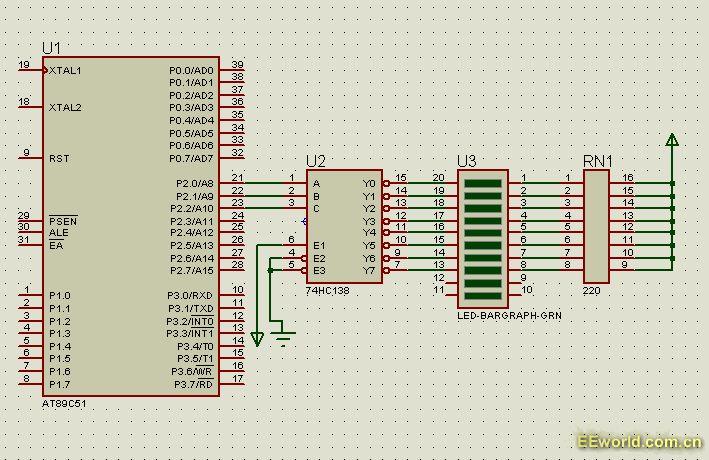The width and height of the screenshot is (709, 460).
Task: Click the P3.2/INT0 pin label
Action: point(190,321)
